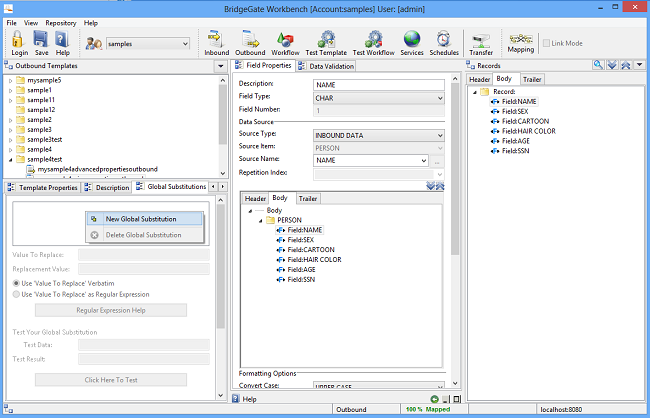Click the Regular Expression Help button
The height and width of the screenshot is (418, 650).
(x=111, y=310)
